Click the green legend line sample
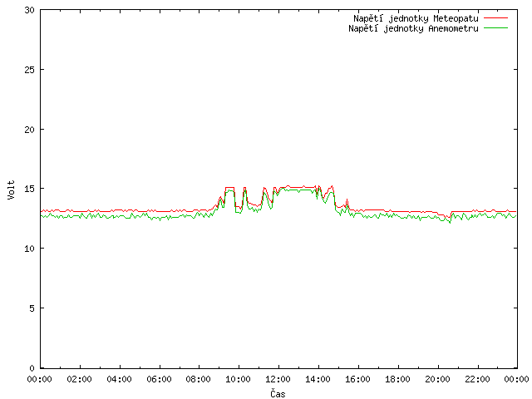Image resolution: width=532 pixels, height=399 pixels. click(495, 27)
